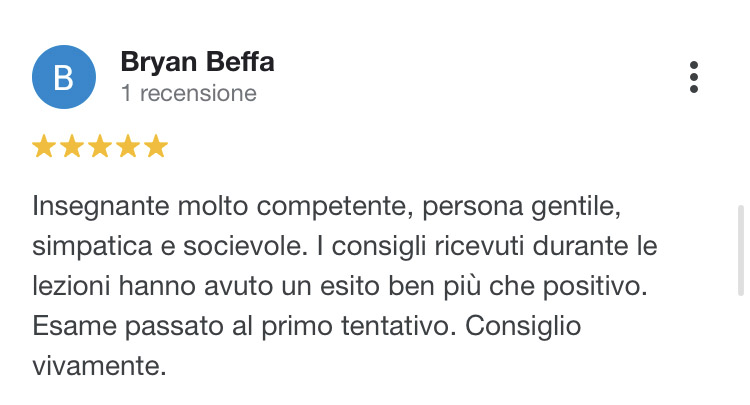Click the word 'Esame' in the review
The width and height of the screenshot is (750, 405).
[74, 327]
